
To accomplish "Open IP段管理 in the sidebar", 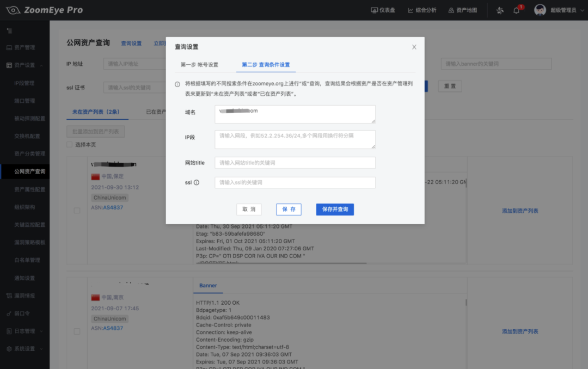I will 24,83.
